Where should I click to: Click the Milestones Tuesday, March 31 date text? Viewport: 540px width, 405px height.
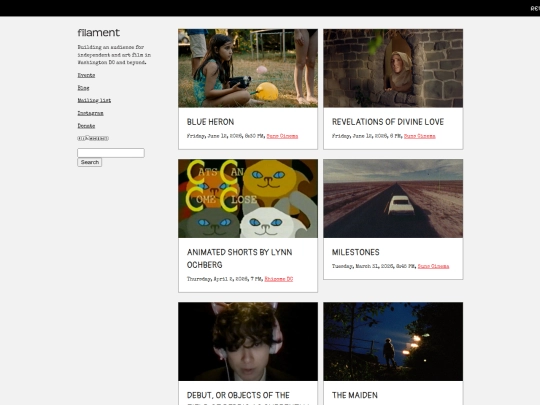[x=374, y=266]
